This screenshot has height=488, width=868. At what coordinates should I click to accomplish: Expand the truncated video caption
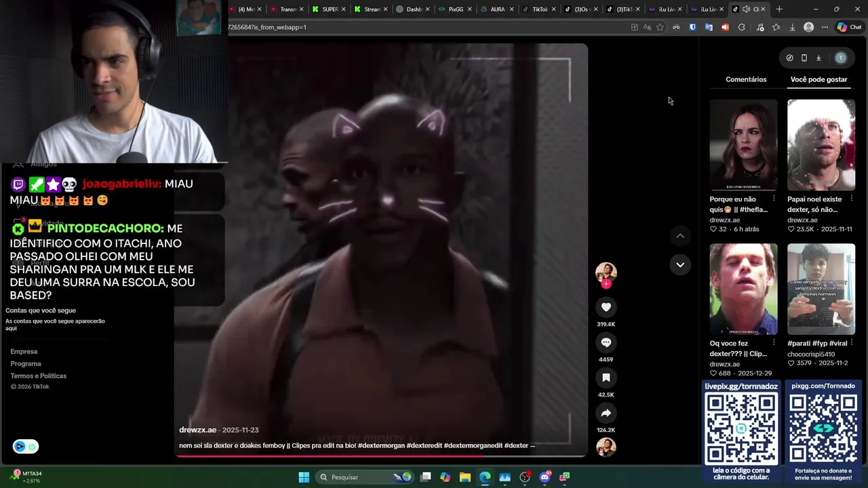click(532, 445)
